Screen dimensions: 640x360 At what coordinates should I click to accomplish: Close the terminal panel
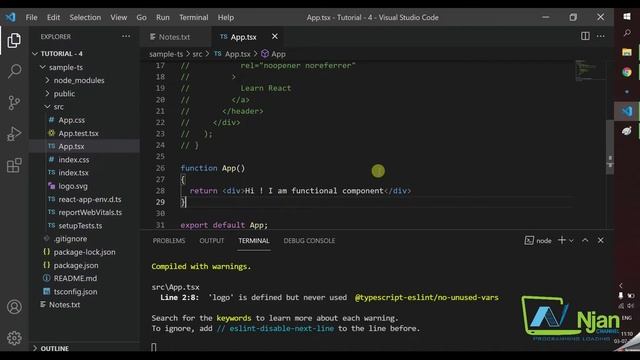click(600, 240)
